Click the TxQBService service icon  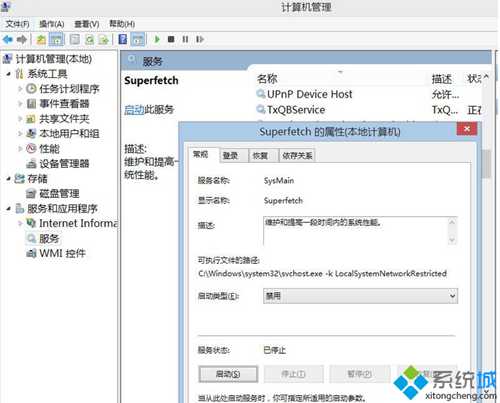point(260,109)
